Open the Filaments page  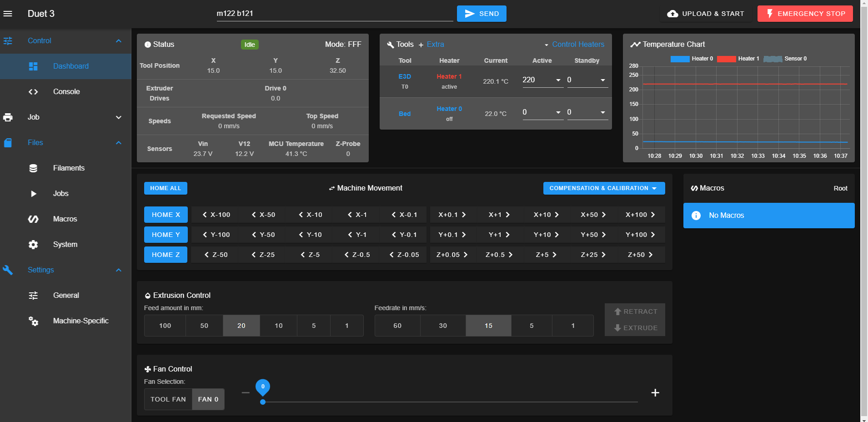click(x=66, y=168)
